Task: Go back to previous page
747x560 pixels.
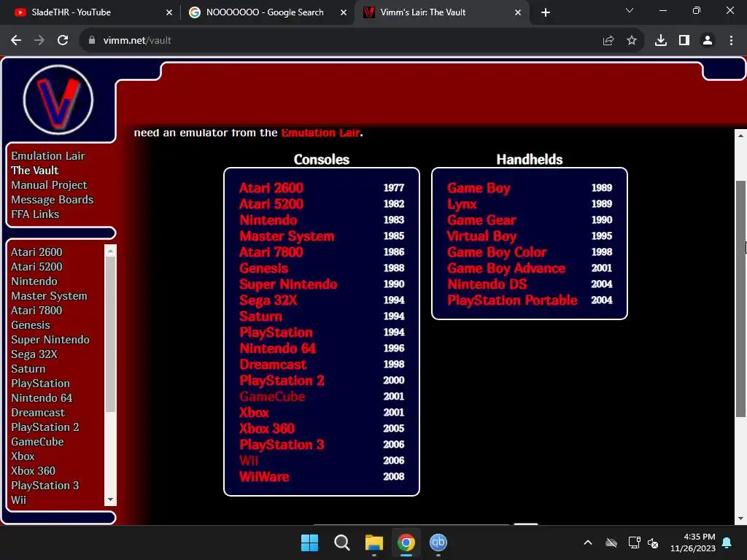Action: [16, 41]
